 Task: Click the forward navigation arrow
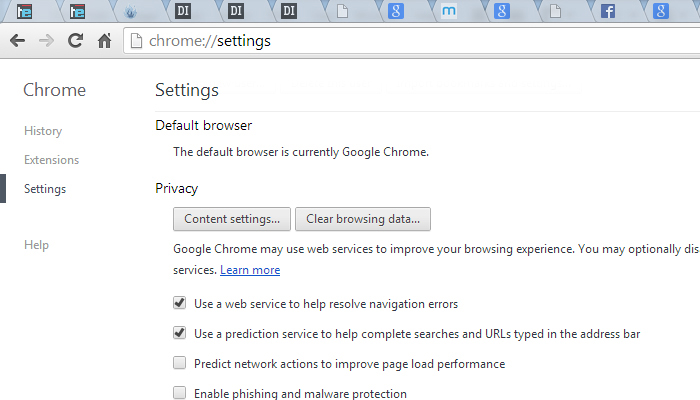tap(46, 41)
